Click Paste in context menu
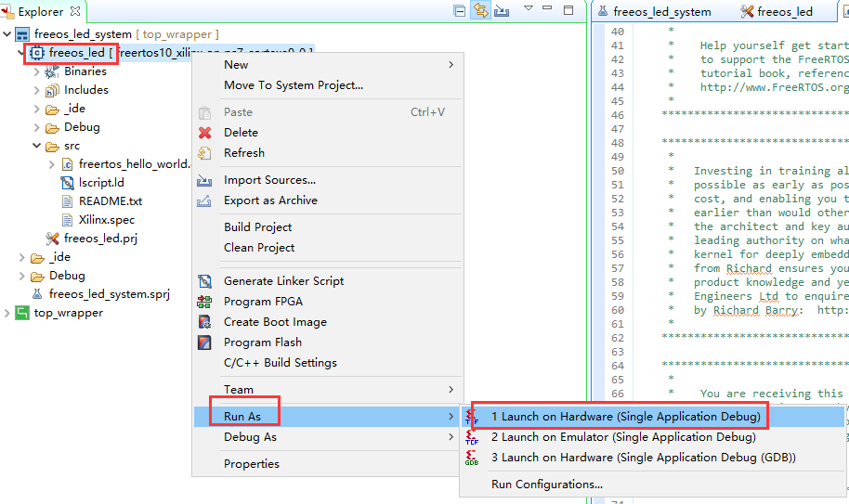This screenshot has width=849, height=504. click(x=328, y=112)
